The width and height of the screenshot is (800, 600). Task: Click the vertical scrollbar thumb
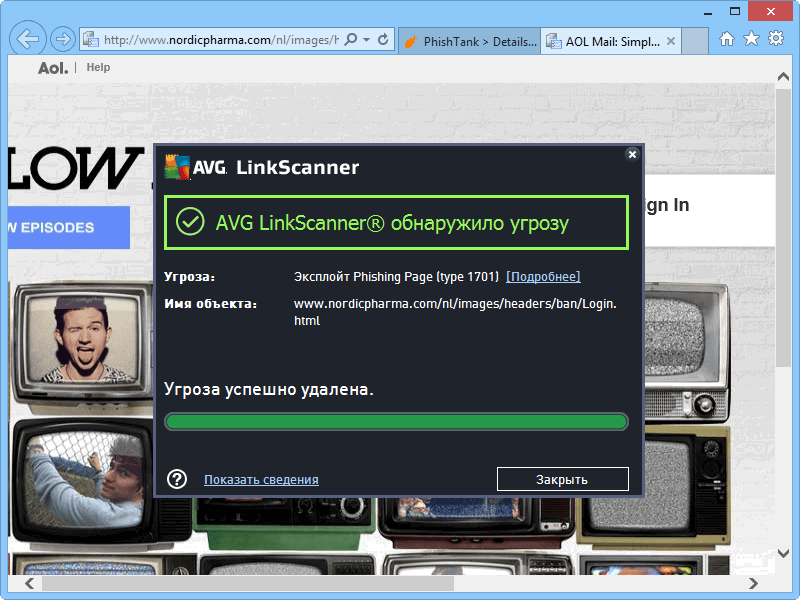click(x=783, y=227)
